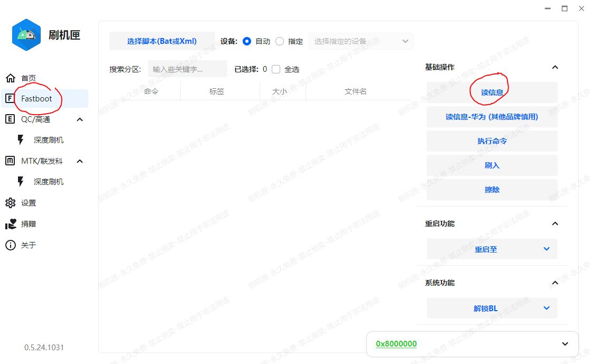Click the 刷机匣 app logo icon
This screenshot has width=590, height=364.
26,35
